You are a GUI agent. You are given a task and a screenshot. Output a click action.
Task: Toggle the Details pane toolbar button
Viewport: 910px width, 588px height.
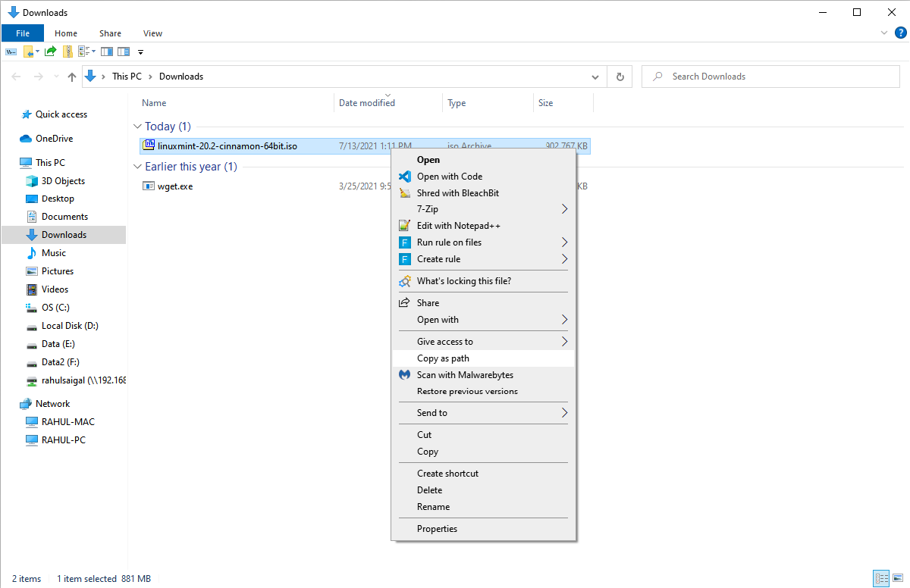[123, 52]
